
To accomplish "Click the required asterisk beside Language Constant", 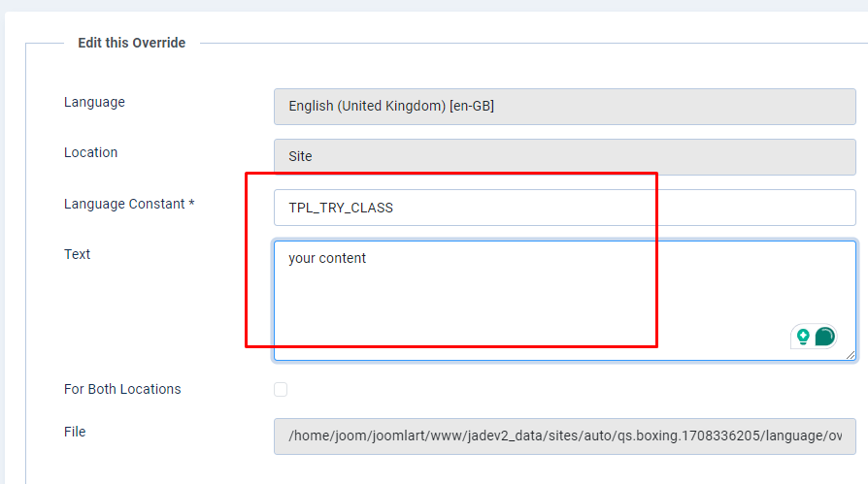I will point(191,204).
